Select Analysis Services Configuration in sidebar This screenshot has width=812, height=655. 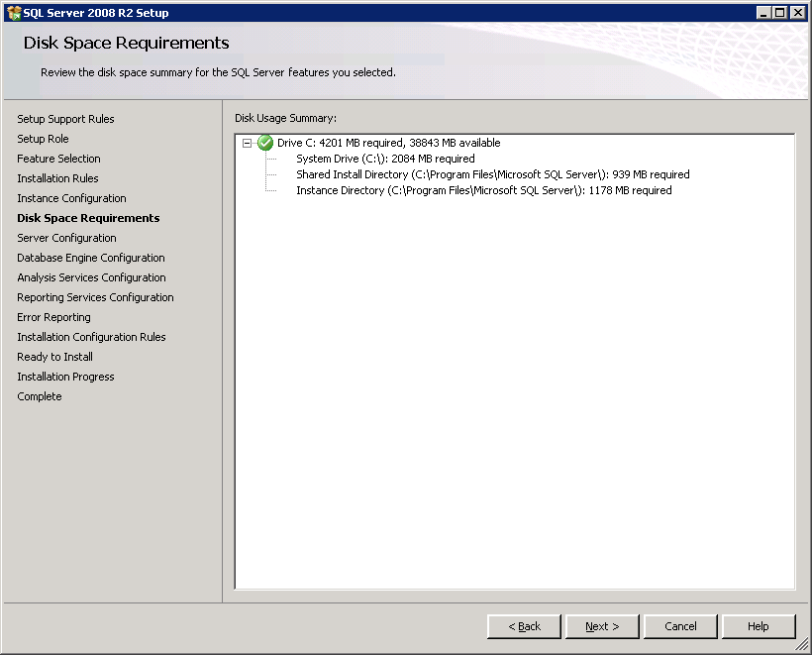[x=92, y=277]
